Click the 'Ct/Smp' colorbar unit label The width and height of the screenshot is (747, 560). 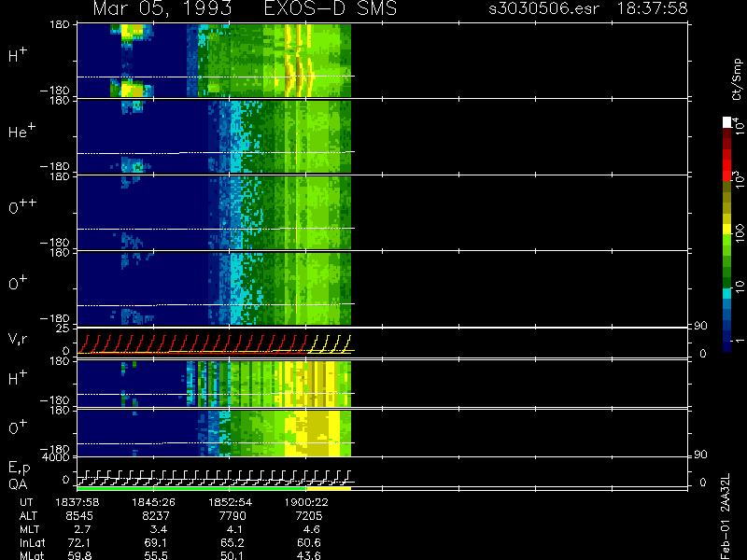pos(737,79)
